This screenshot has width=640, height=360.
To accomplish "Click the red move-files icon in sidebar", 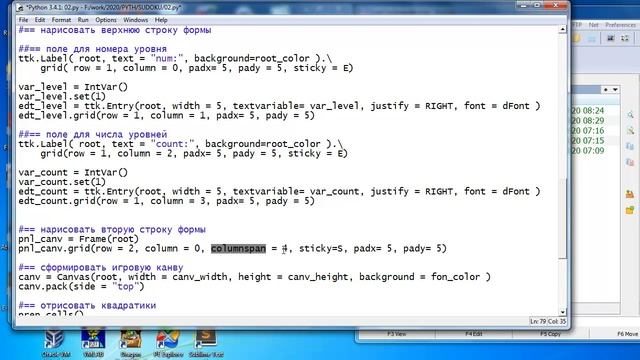I will point(630,162).
